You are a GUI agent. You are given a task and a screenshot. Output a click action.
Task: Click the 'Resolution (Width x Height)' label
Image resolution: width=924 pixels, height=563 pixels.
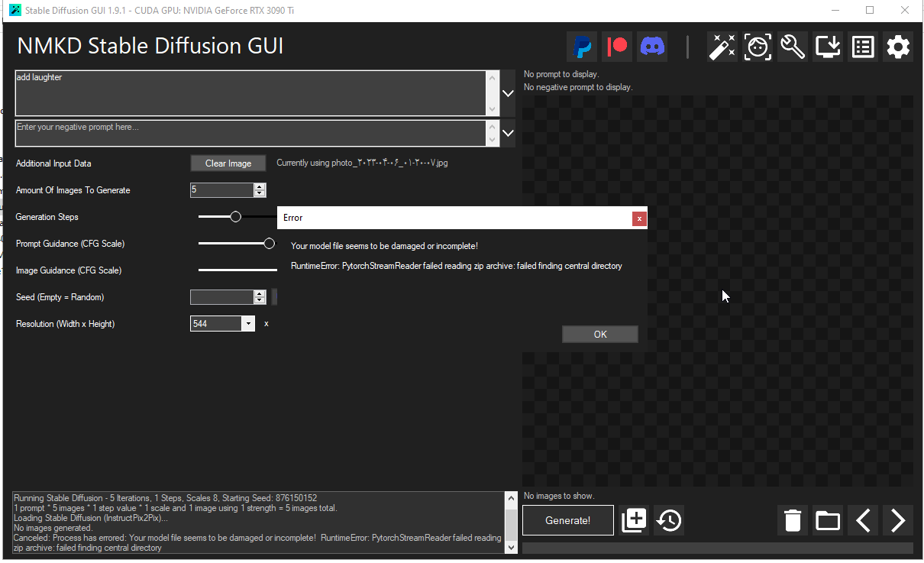coord(66,324)
